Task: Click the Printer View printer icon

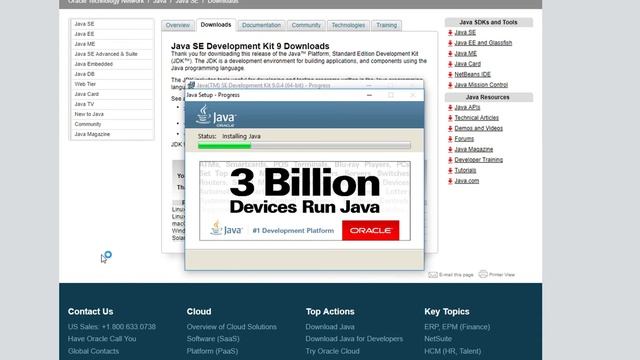Action: pyautogui.click(x=483, y=274)
